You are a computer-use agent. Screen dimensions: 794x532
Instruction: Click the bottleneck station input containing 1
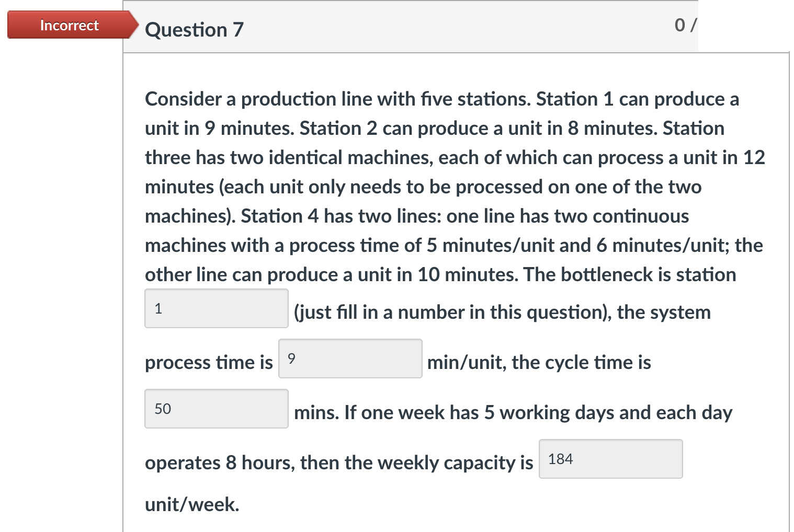pos(215,308)
